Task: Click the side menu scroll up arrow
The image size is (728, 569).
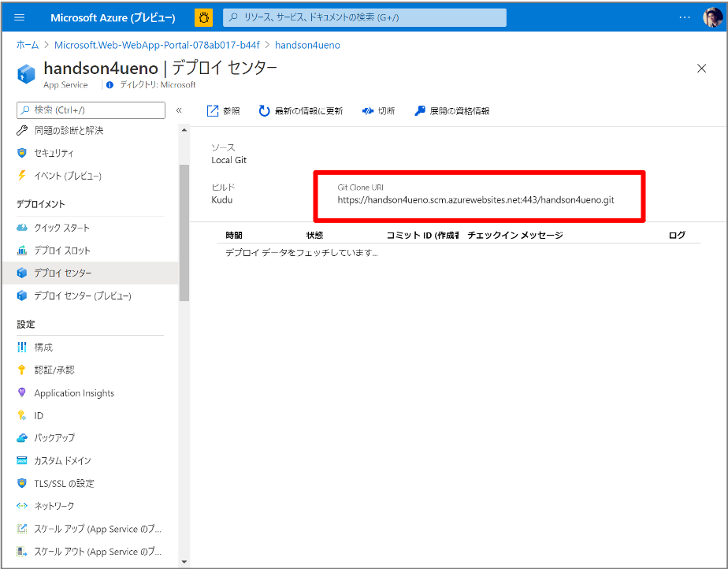Action: [184, 130]
